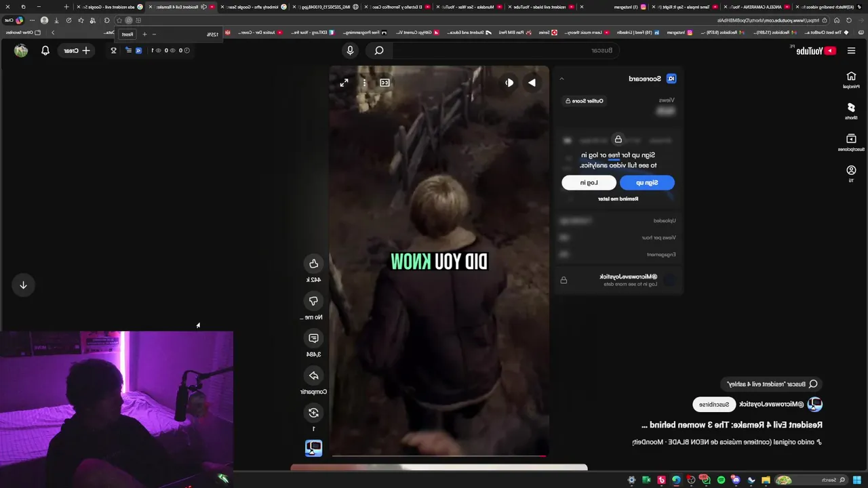Click the blue Sign up button
This screenshot has height=488, width=868.
pyautogui.click(x=647, y=182)
